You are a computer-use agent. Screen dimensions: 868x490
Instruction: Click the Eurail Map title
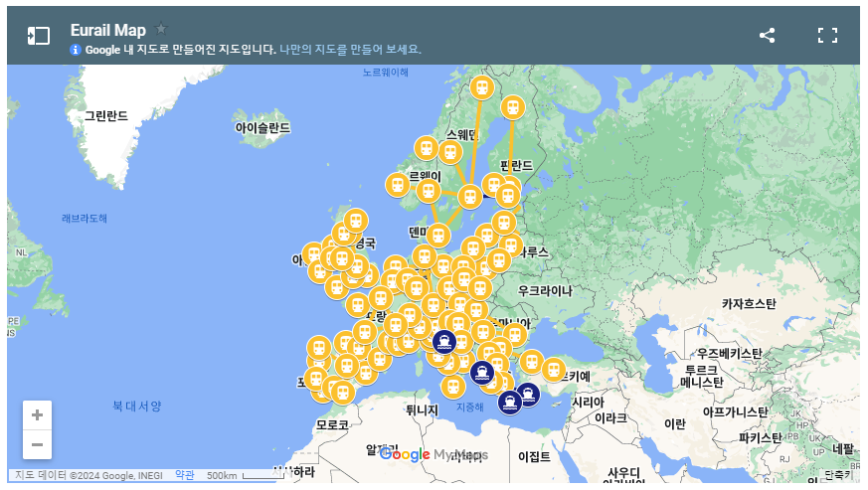pyautogui.click(x=108, y=30)
